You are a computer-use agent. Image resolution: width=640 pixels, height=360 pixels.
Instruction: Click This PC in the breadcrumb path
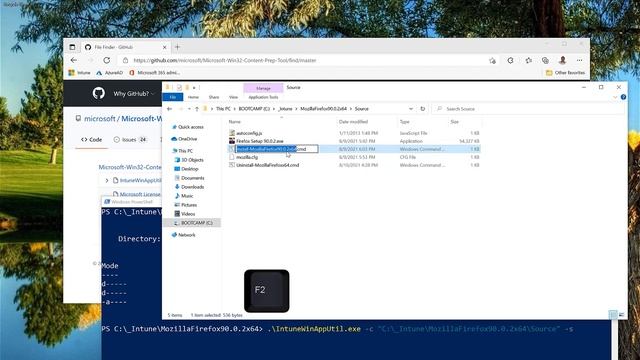(223, 109)
